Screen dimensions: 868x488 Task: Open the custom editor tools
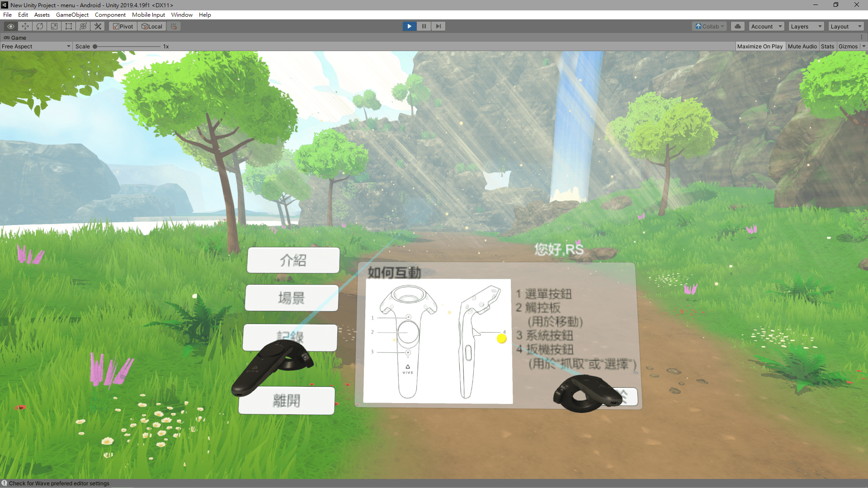click(98, 26)
